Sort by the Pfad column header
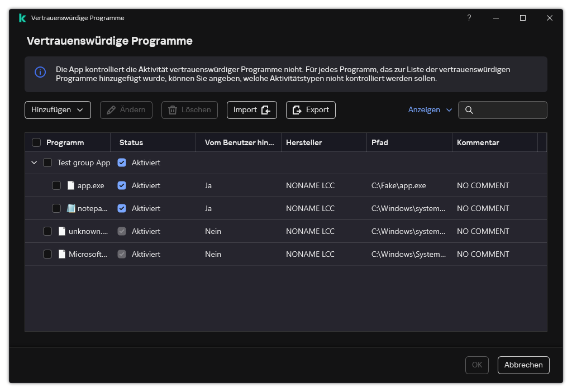This screenshot has height=392, width=572. [380, 142]
